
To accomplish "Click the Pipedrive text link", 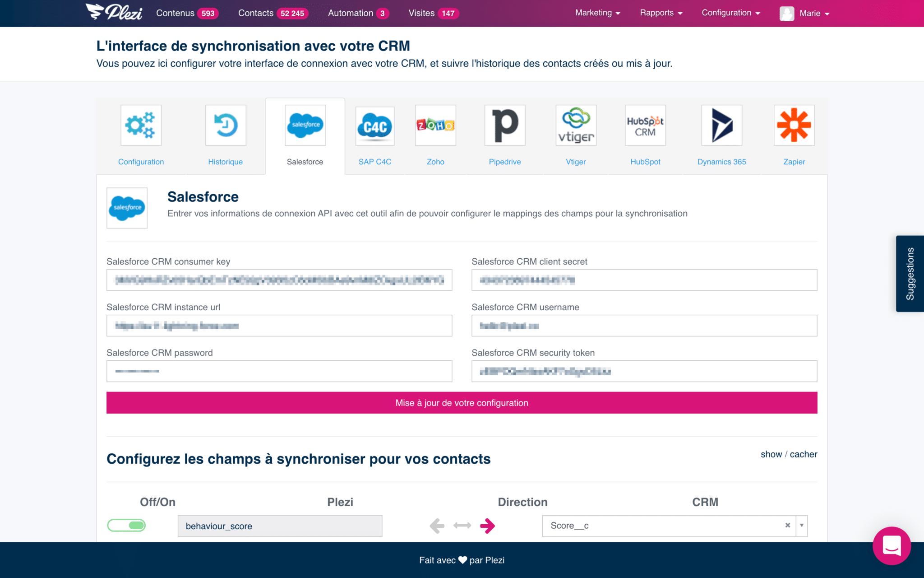I will (505, 162).
